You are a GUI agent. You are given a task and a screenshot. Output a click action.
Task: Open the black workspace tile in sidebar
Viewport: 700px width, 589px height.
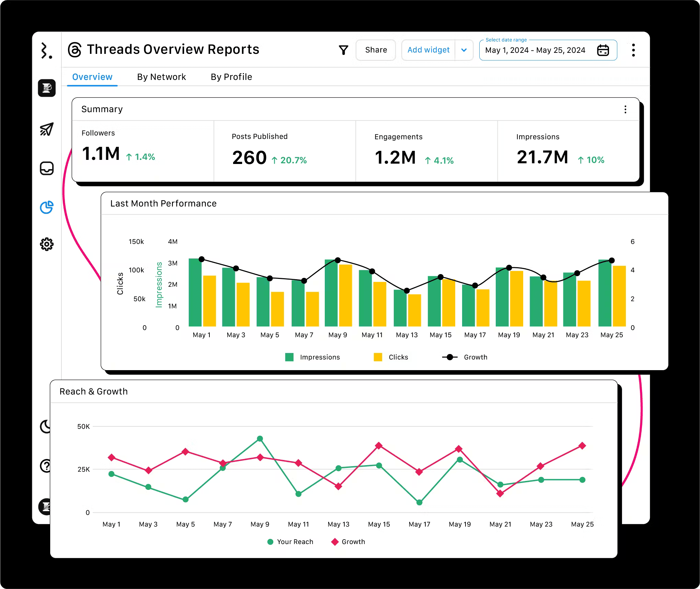pos(47,88)
